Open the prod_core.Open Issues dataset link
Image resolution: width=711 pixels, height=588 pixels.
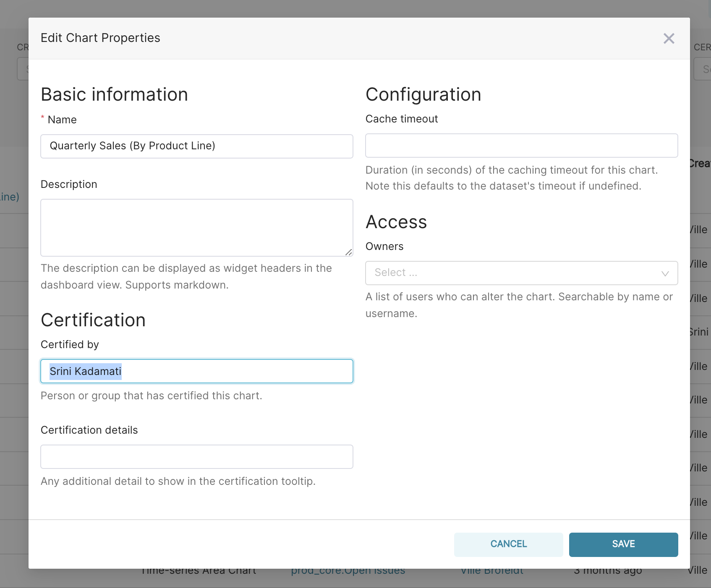[348, 570]
